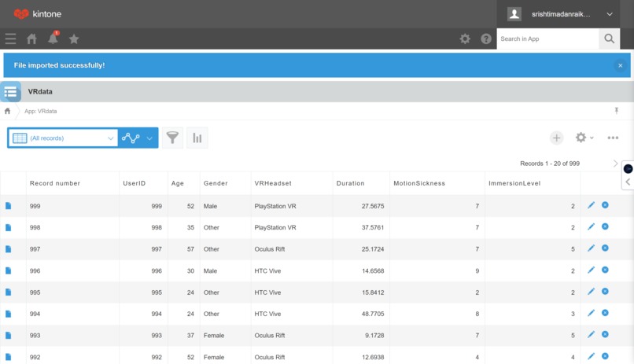The width and height of the screenshot is (634, 364).
Task: Open the top bar settings gear
Action: click(x=465, y=39)
